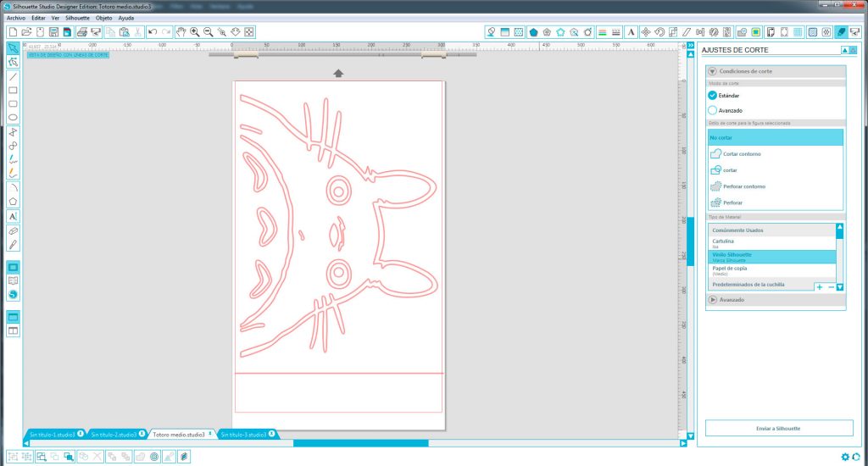
Task: Switch to Sin titulo-2.studio3 tab
Action: point(114,435)
